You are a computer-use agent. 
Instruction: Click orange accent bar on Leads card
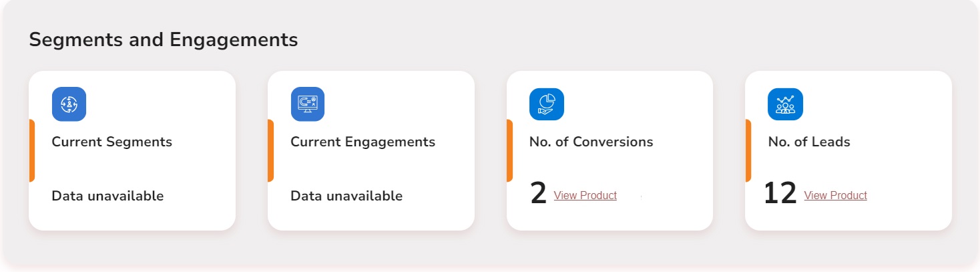(x=748, y=150)
